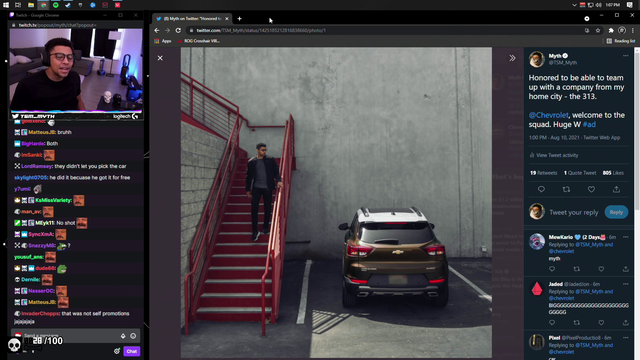Reload the Twitter page
Viewport: 640px width, 360px height.
[x=178, y=30]
